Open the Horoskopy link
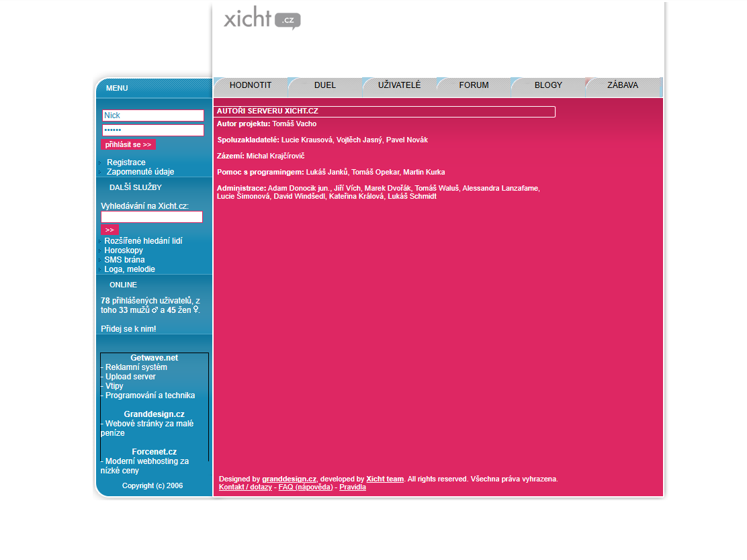The image size is (747, 560). point(124,250)
